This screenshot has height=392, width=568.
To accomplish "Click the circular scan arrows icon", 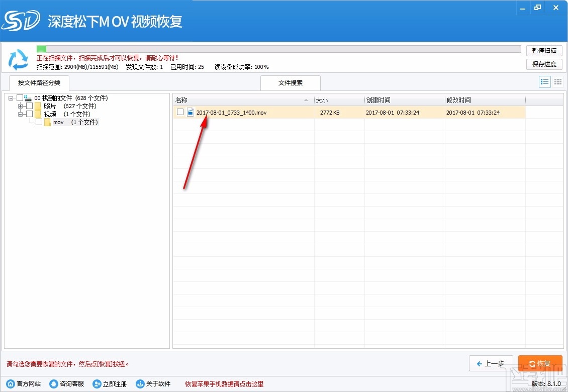I will [19, 60].
